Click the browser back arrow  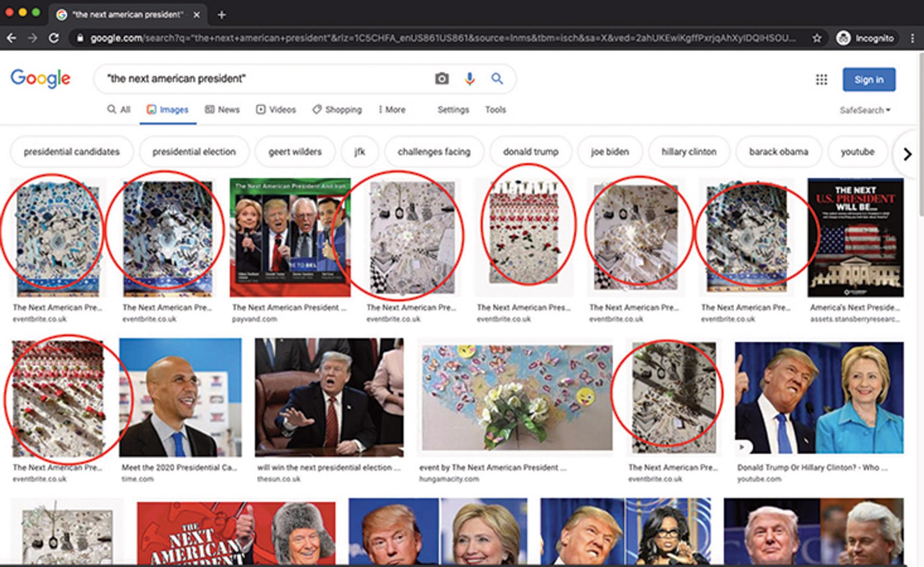[x=12, y=38]
